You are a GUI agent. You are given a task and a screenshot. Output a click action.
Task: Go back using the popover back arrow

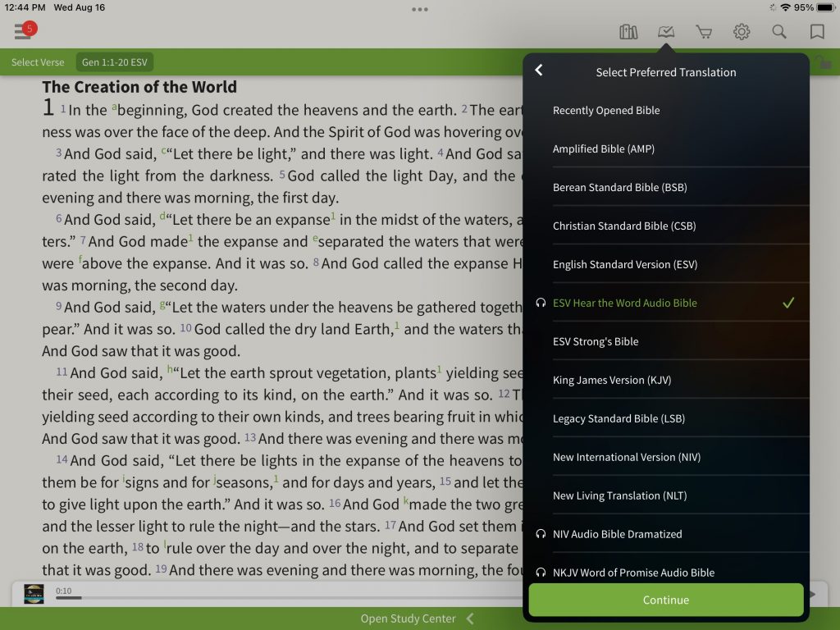coord(539,71)
